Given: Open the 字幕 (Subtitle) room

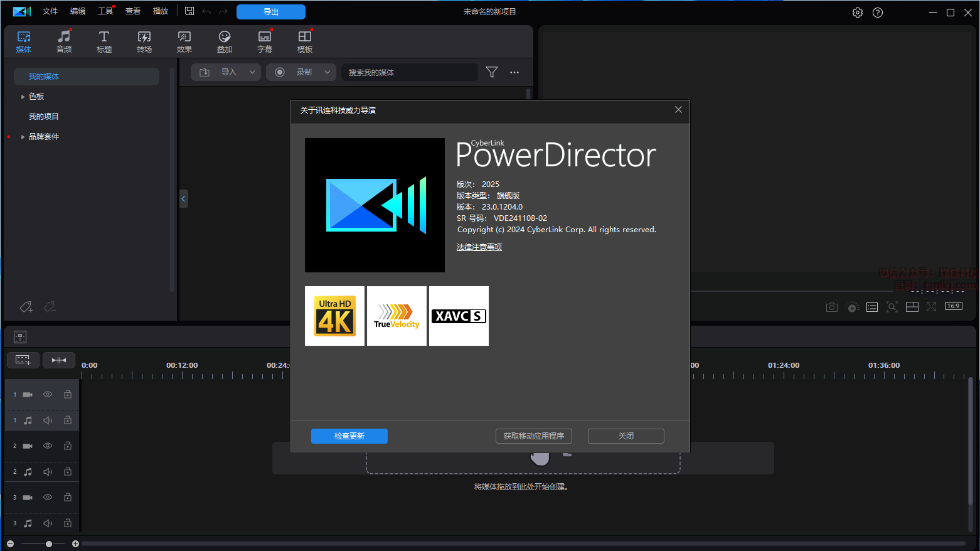Looking at the screenshot, I should tap(265, 41).
